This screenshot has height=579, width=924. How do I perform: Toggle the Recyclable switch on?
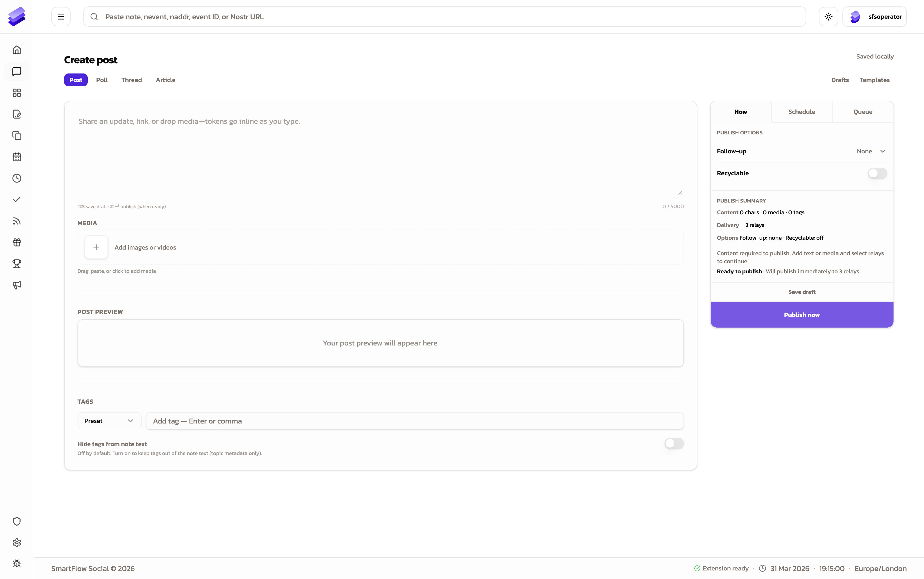[877, 173]
